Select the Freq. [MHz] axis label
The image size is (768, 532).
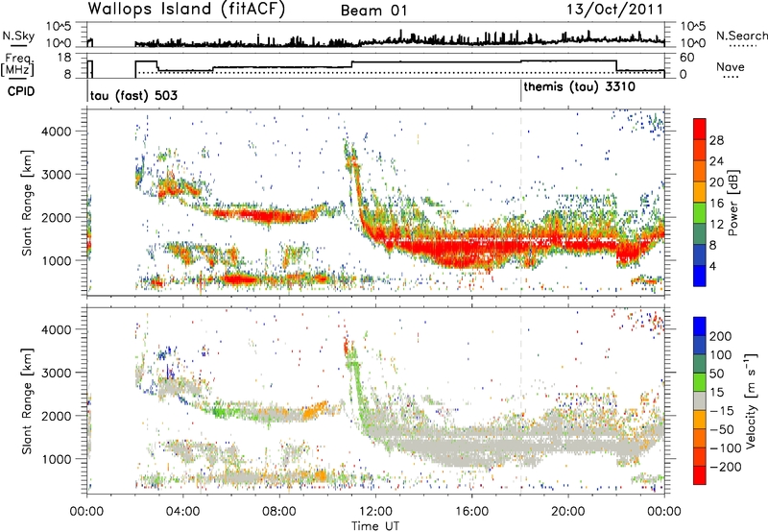(17, 65)
